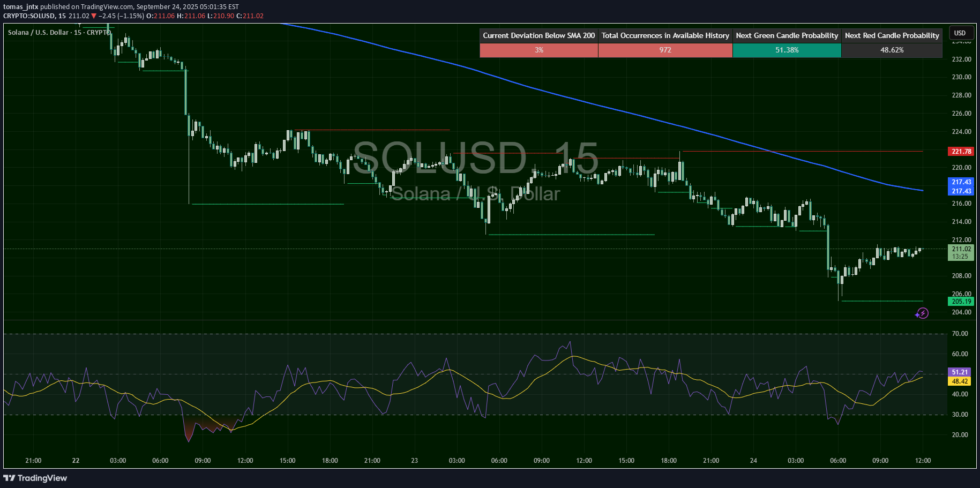Click the 204.00 price axis label

coord(961,312)
